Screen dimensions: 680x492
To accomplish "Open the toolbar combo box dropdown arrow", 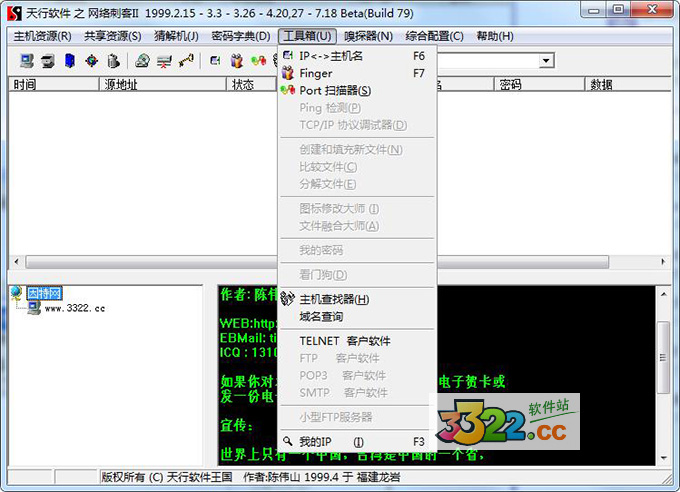I will pyautogui.click(x=546, y=60).
